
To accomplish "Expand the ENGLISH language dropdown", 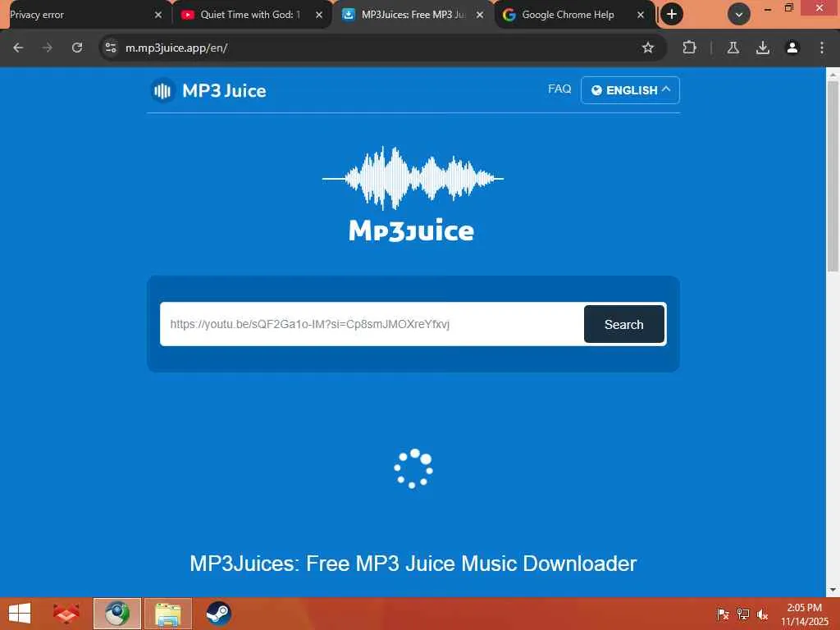I will (630, 90).
